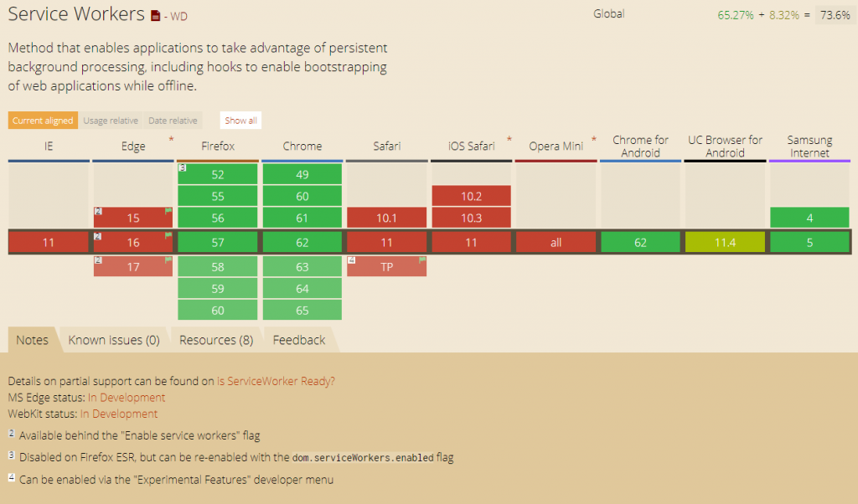Select the iOS Safari 10.3 cell
858x504 pixels.
471,218
